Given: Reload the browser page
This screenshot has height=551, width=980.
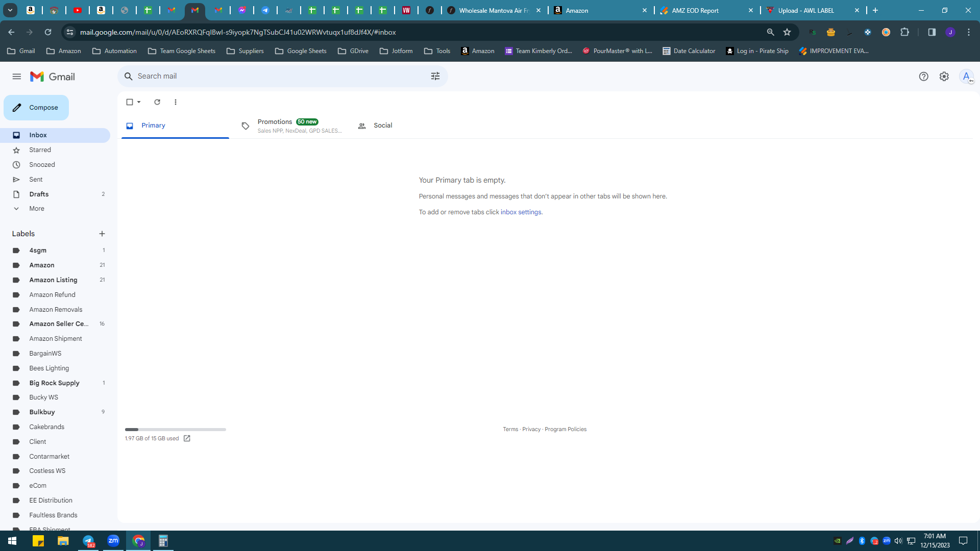Looking at the screenshot, I should pos(48,32).
